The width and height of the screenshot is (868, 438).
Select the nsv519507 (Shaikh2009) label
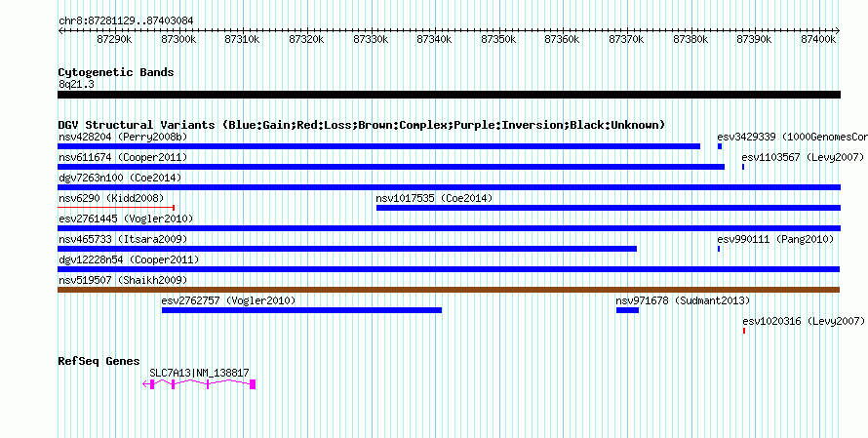point(123,280)
